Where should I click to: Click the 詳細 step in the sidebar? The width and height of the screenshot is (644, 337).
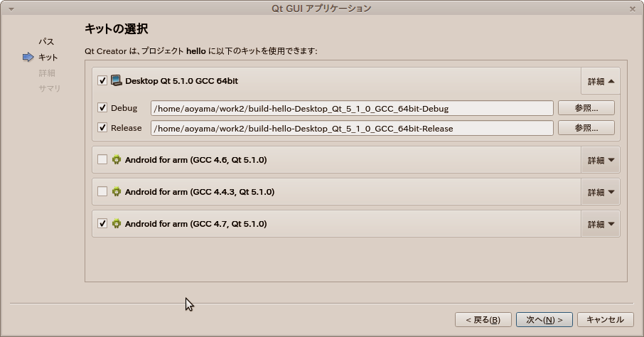click(47, 73)
